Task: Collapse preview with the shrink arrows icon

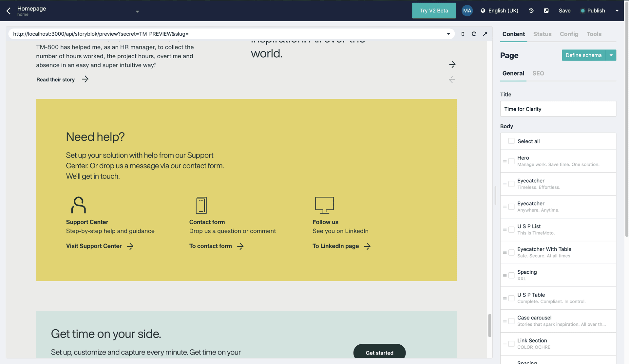Action: tap(485, 34)
